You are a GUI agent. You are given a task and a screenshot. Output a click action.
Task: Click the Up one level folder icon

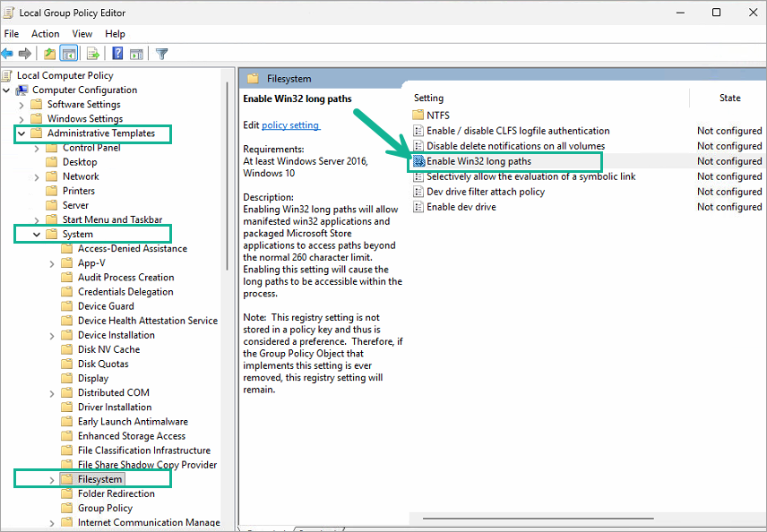(x=50, y=54)
